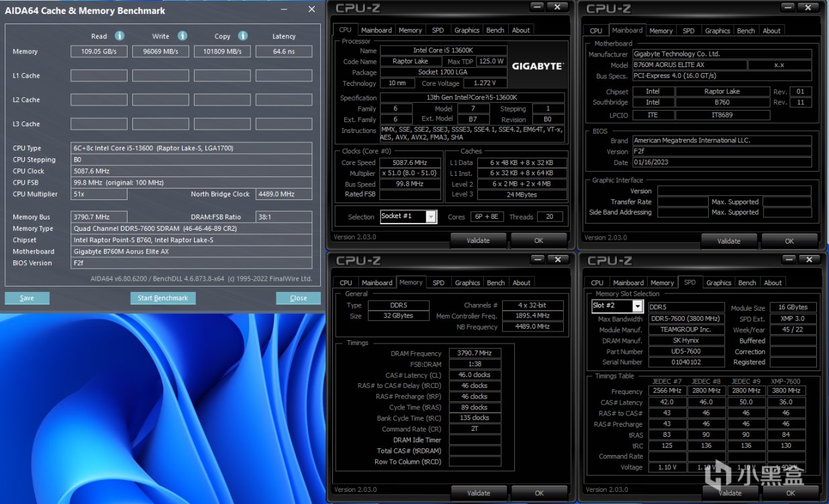829x504 pixels.
Task: Open About tab in the Processor CPU-Z window
Action: (521, 30)
